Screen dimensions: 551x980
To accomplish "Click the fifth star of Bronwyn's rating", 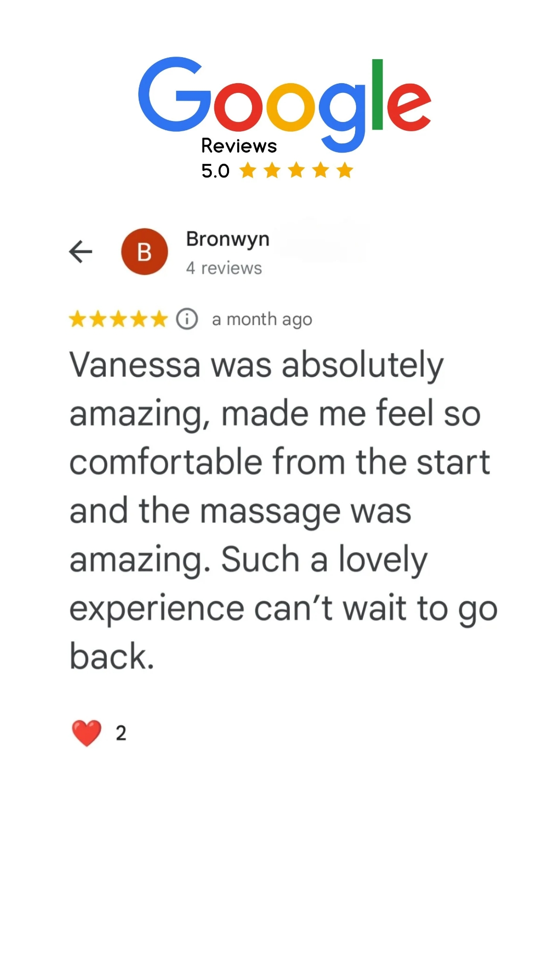I will point(159,319).
